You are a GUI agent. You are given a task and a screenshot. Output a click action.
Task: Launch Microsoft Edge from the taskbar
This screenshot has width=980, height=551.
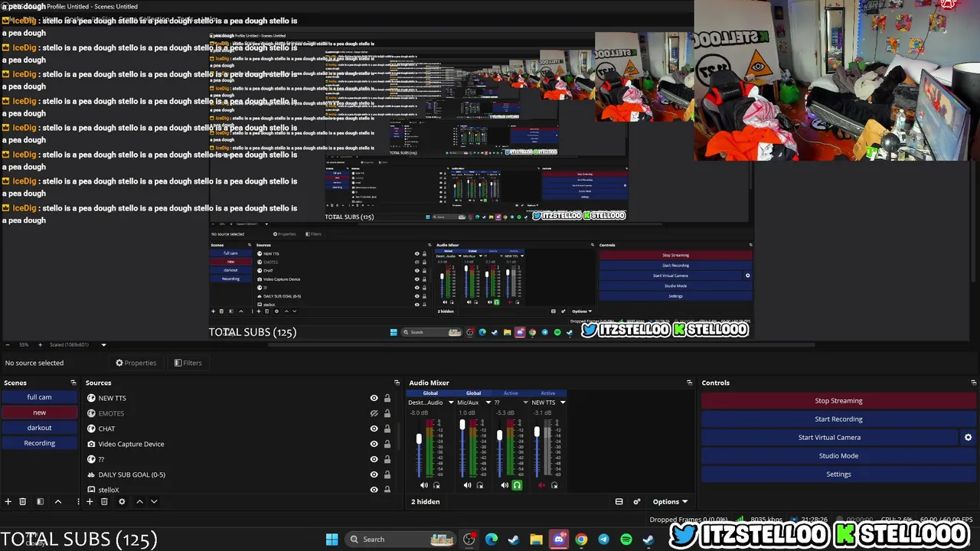pos(492,540)
